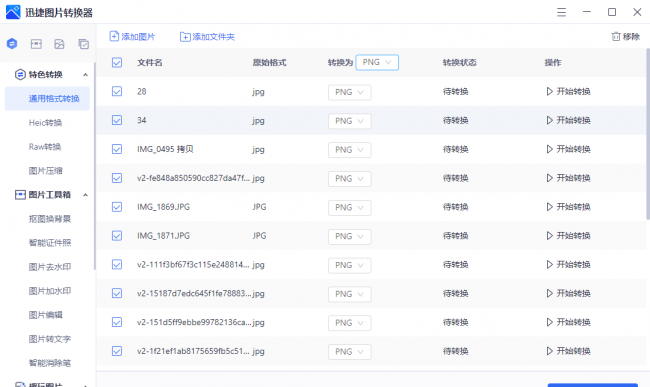Uncheck the checkbox for v2-111f3bf67f3c115e248814 file
The image size is (650, 387).
117,264
